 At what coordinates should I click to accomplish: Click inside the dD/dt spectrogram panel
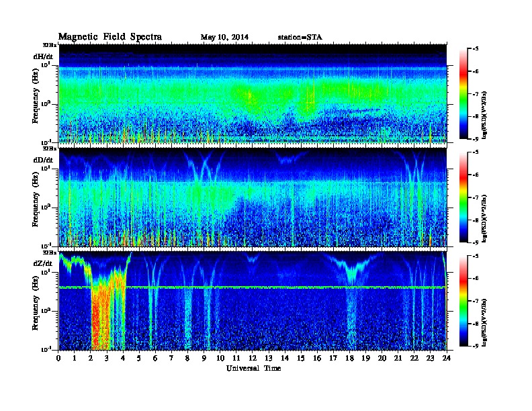tap(253, 197)
